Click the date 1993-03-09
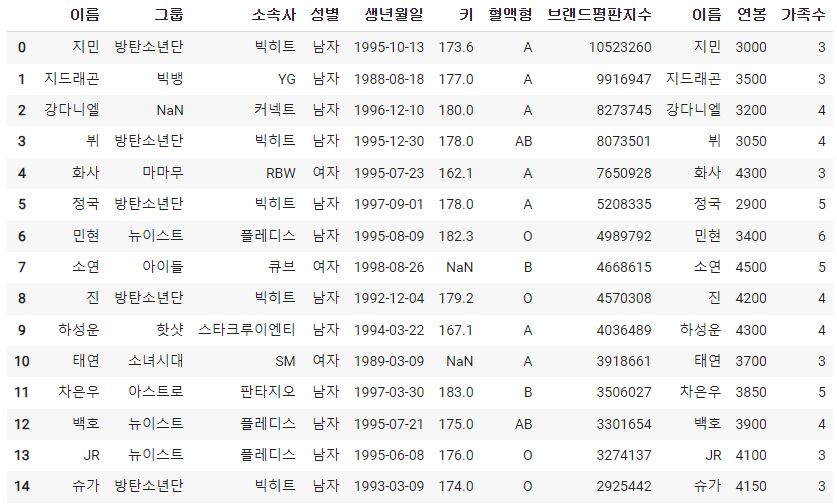837x504 pixels. point(389,486)
